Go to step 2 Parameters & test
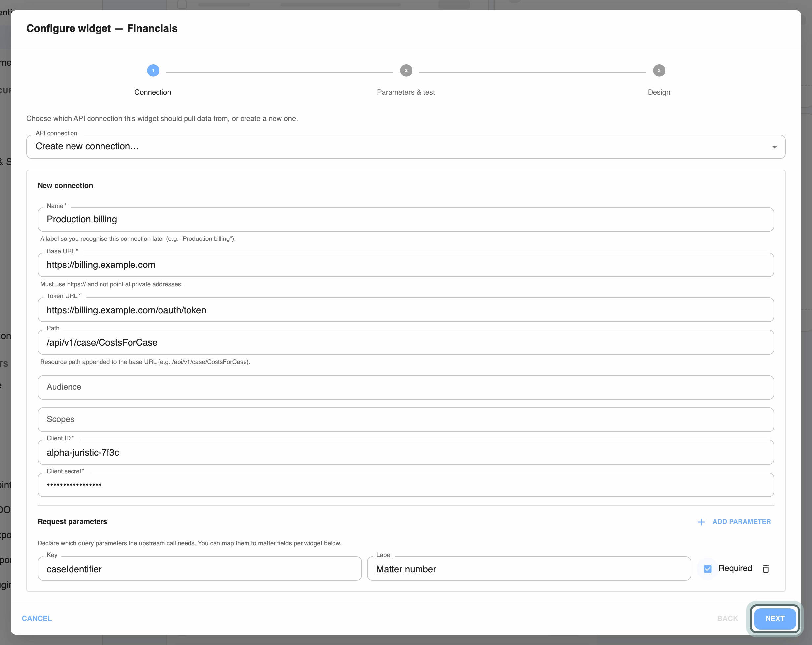This screenshot has width=812, height=645. 406,70
